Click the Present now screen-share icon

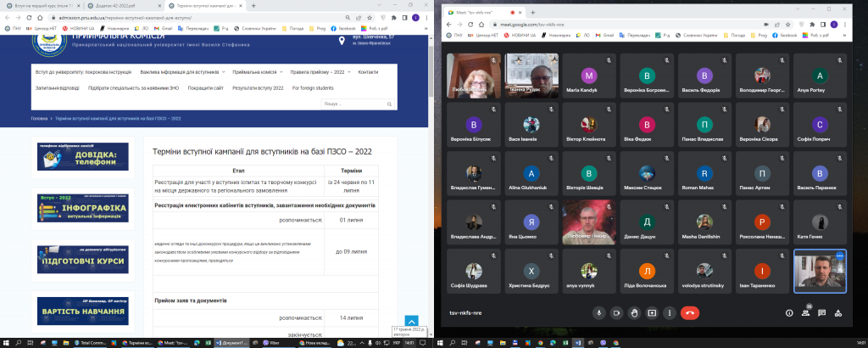(x=652, y=312)
